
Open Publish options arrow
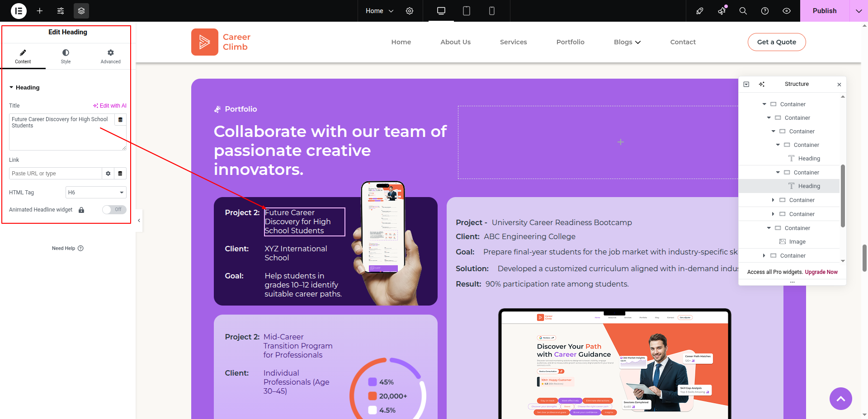(x=859, y=11)
